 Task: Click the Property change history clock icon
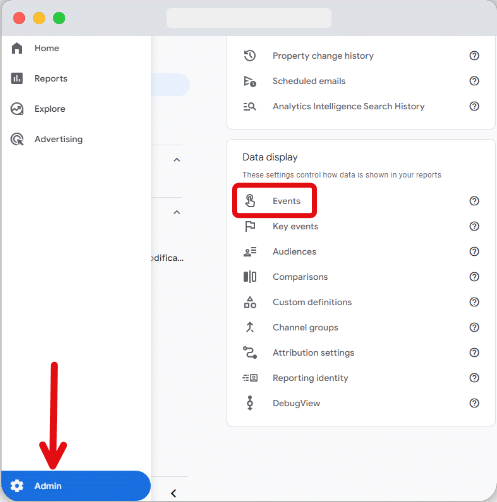pos(250,56)
